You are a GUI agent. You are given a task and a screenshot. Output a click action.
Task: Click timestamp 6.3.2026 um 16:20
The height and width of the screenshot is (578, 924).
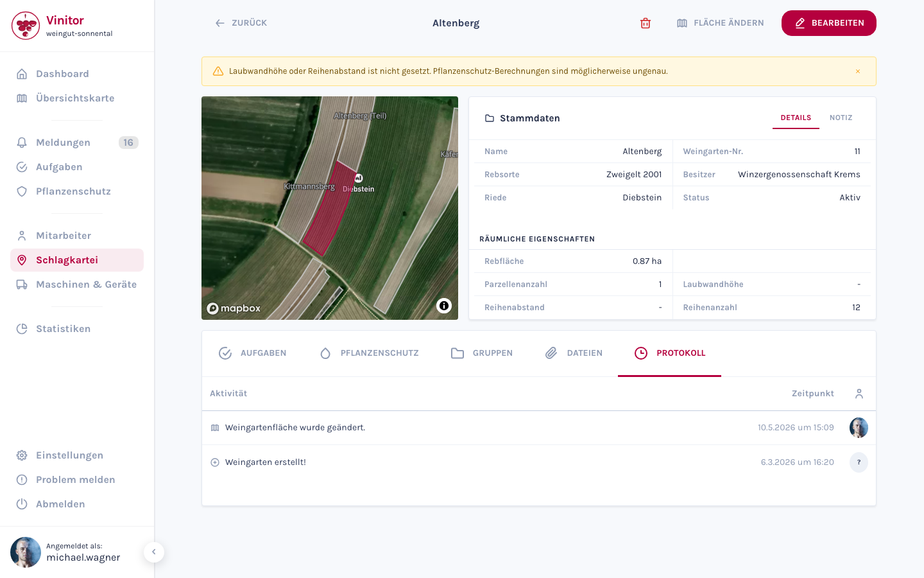[x=798, y=462]
